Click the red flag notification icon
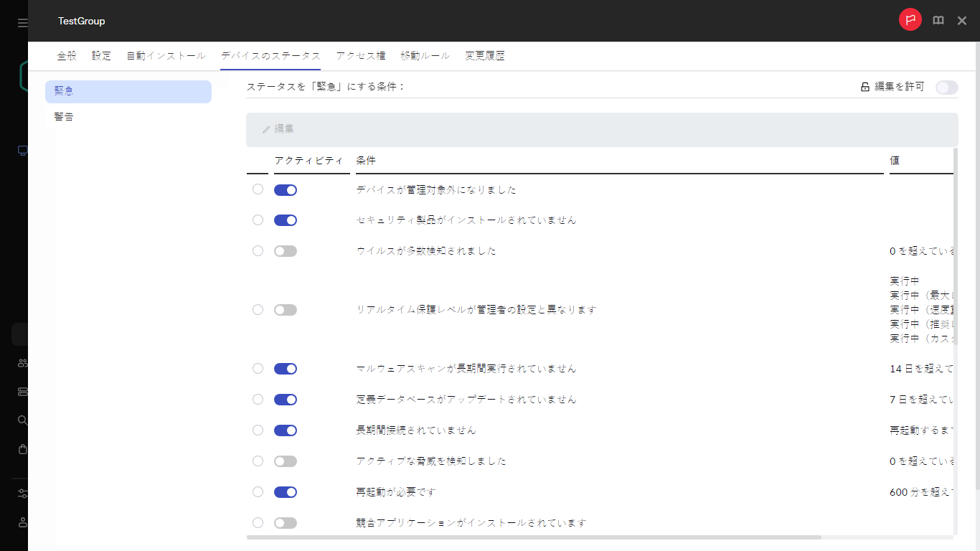This screenshot has width=980, height=551. (910, 19)
